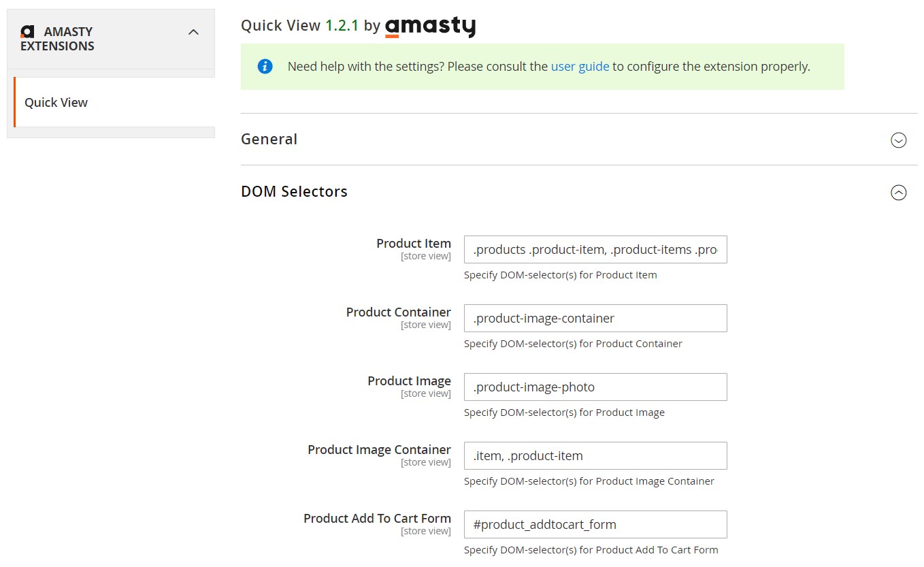
Task: Click the Product Add To Cart Form label
Action: (377, 519)
